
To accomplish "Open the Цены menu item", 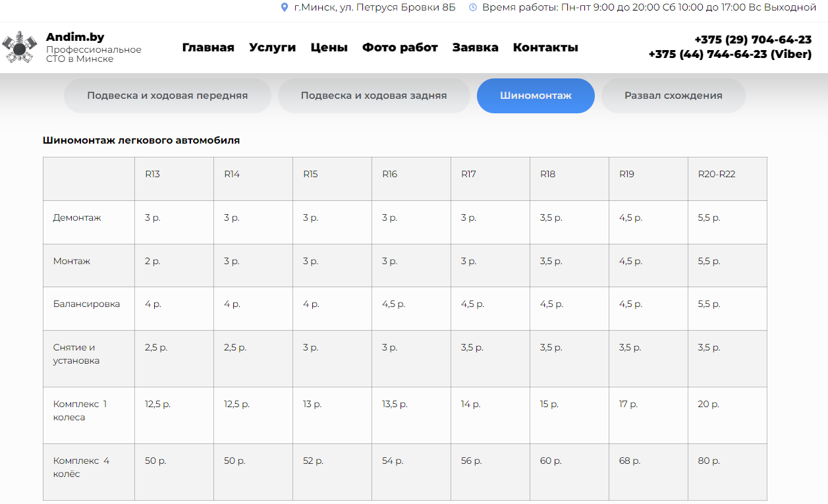I will tap(329, 47).
